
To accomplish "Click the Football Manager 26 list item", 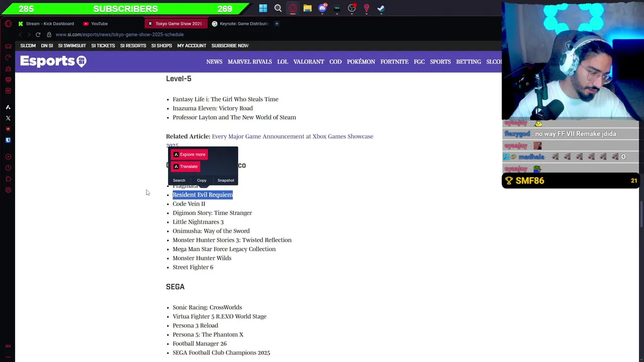I will pos(199,343).
